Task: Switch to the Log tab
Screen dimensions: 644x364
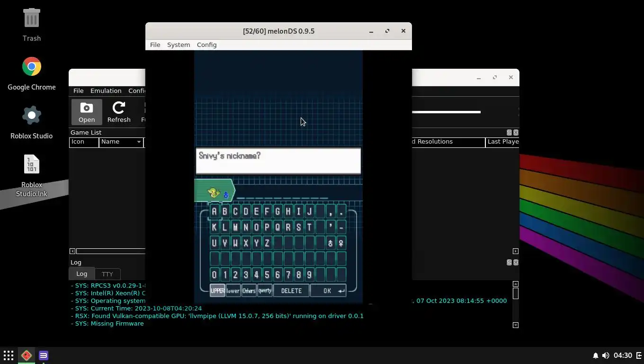Action: 82,273
